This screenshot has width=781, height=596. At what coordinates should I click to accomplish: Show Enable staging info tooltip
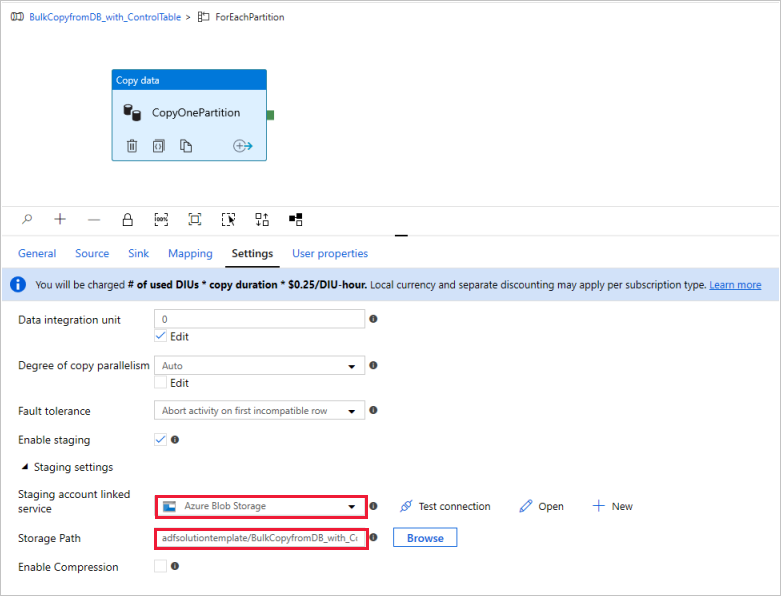click(175, 440)
